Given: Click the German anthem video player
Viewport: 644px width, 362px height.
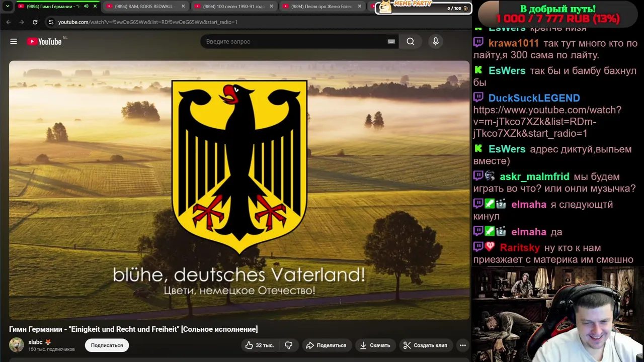Looking at the screenshot, I should click(239, 190).
